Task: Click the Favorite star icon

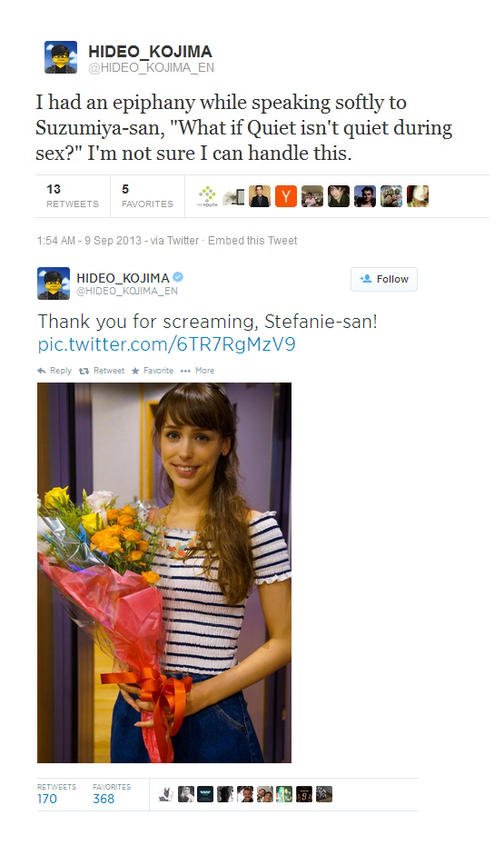Action: 135,371
